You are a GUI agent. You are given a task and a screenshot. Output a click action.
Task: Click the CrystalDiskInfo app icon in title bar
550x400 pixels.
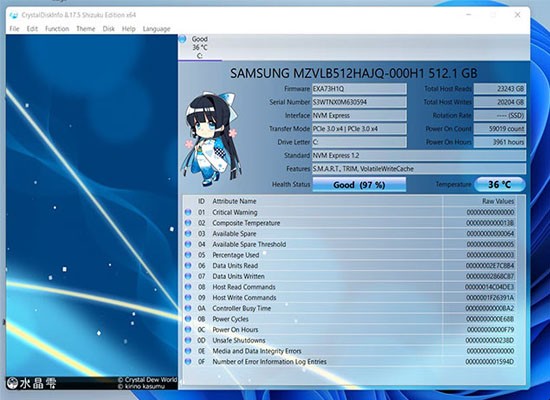pyautogui.click(x=14, y=15)
